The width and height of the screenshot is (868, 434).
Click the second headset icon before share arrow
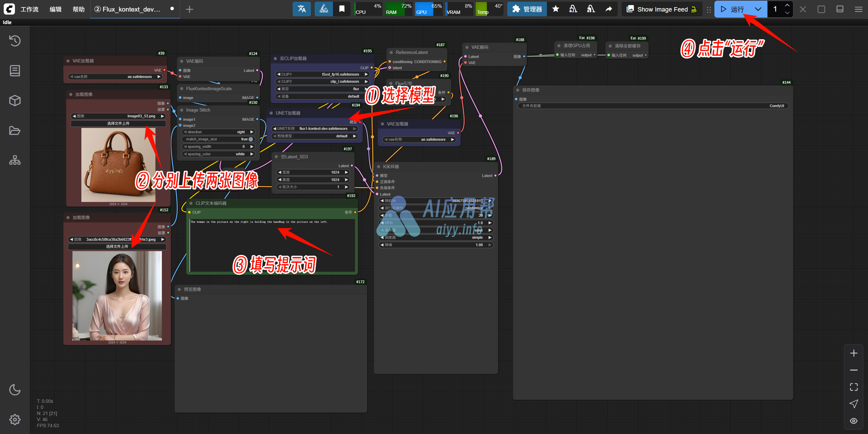pyautogui.click(x=591, y=9)
